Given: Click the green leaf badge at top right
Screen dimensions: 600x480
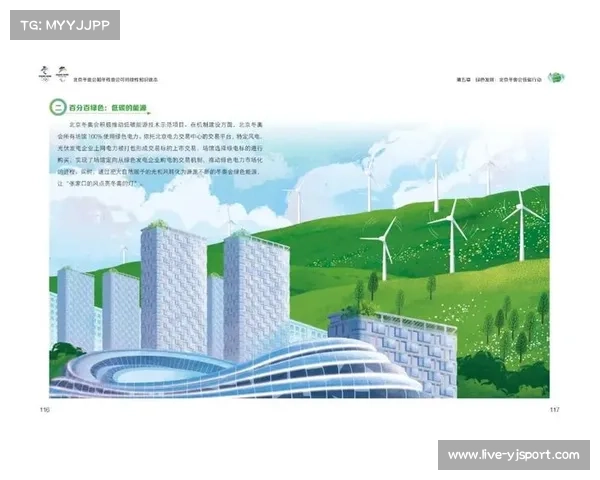Looking at the screenshot, I should (x=556, y=78).
